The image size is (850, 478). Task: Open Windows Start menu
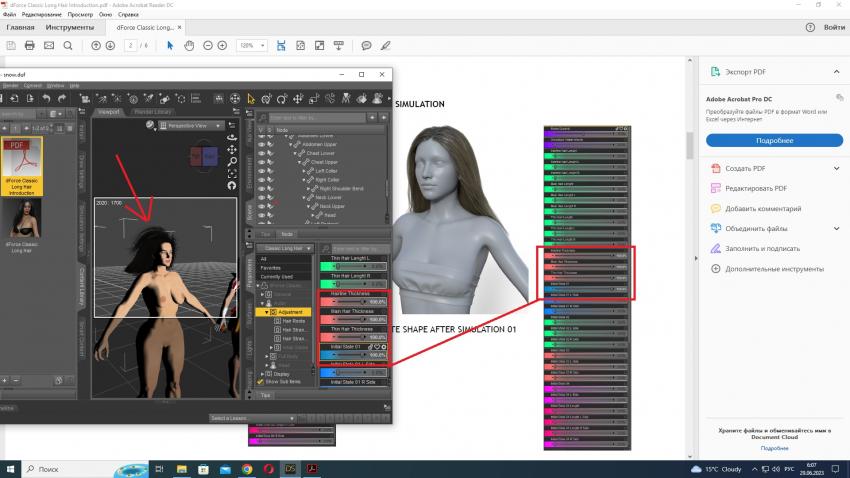[10, 469]
